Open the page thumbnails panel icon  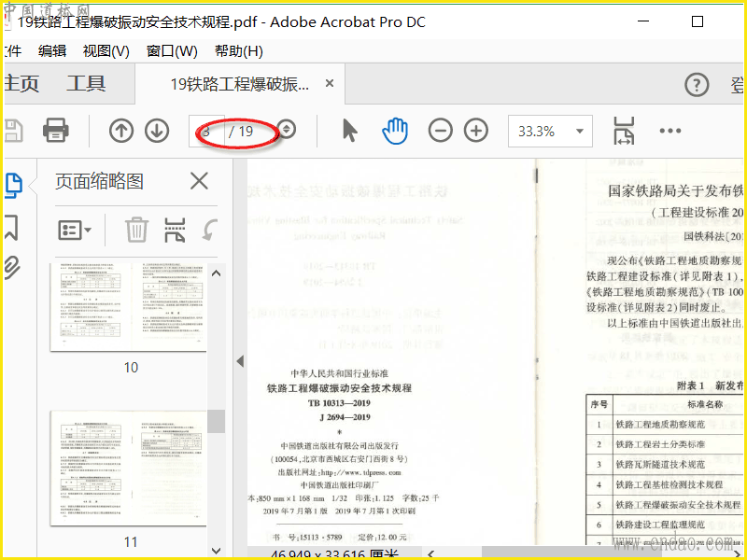point(13,185)
